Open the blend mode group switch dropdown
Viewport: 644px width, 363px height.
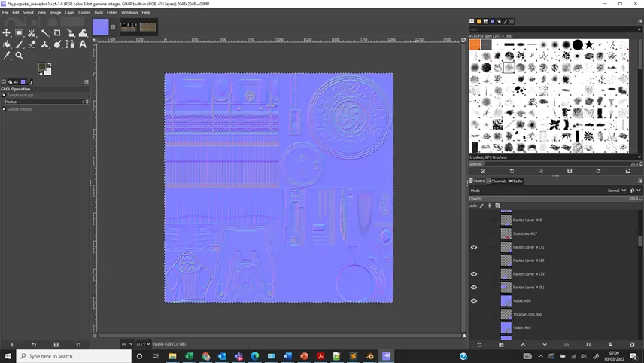point(635,191)
